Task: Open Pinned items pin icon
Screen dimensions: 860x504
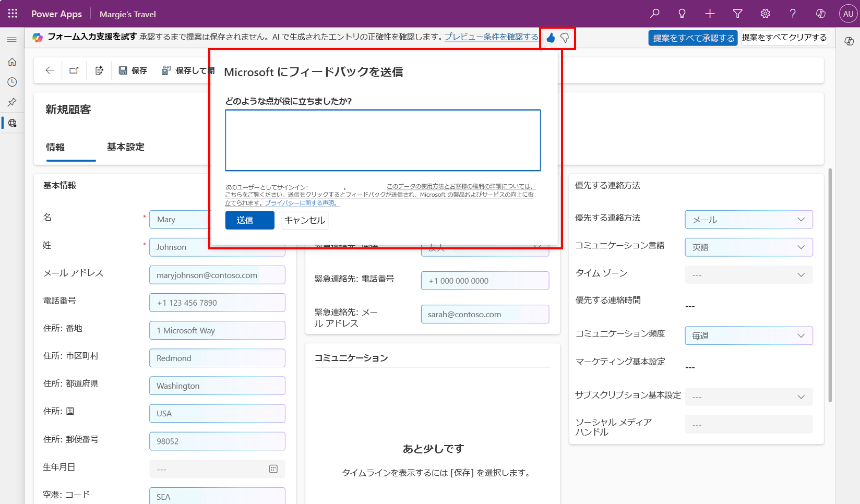Action: (12, 102)
